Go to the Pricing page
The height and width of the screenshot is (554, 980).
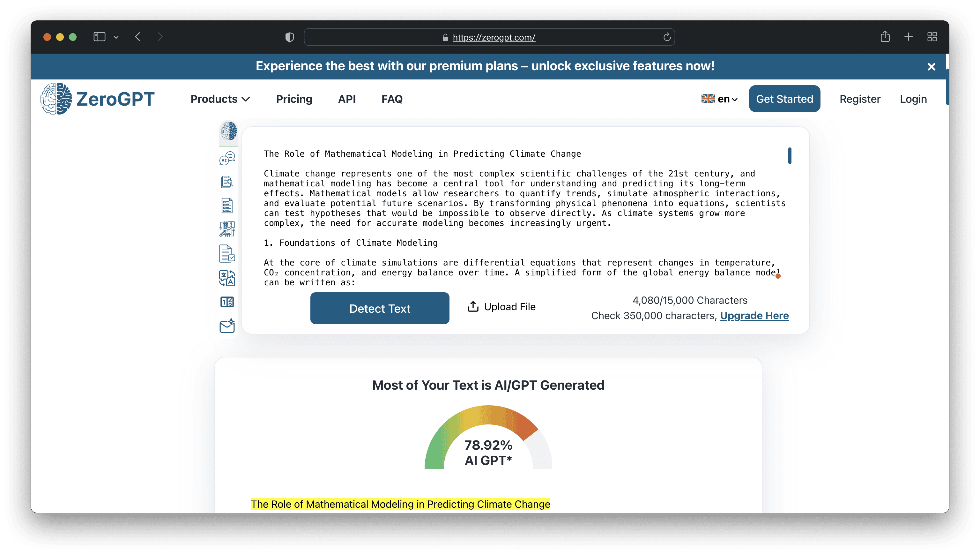[x=294, y=99]
